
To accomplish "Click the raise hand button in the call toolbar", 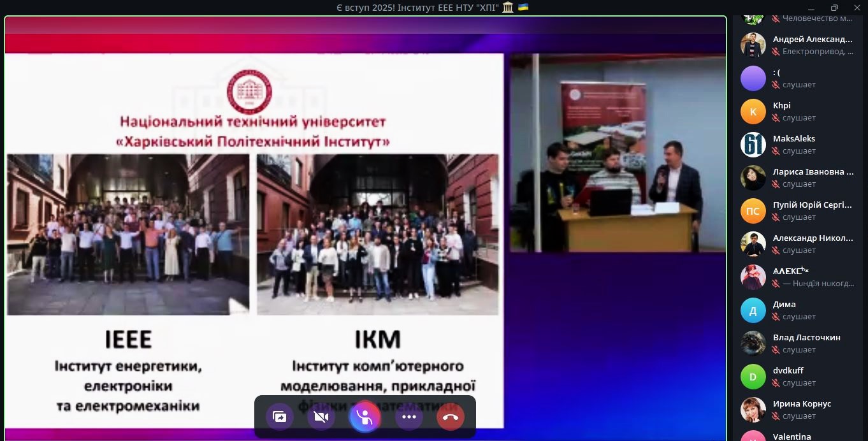I will (365, 417).
